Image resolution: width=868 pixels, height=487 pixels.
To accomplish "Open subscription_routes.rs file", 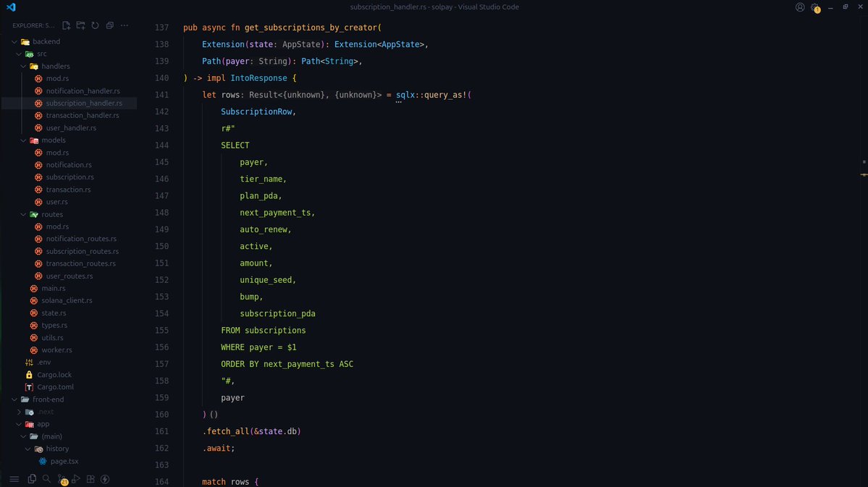I will [82, 251].
